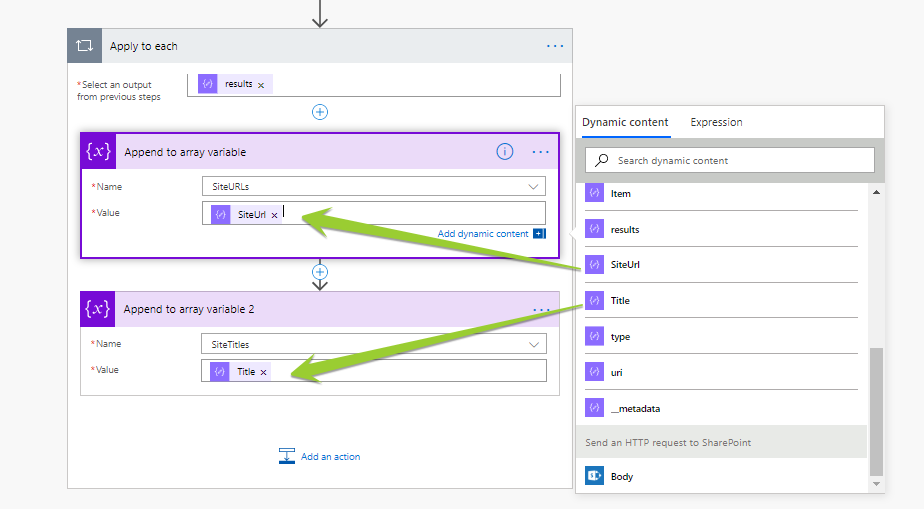
Task: Select the Dynamic content tab
Action: click(625, 122)
